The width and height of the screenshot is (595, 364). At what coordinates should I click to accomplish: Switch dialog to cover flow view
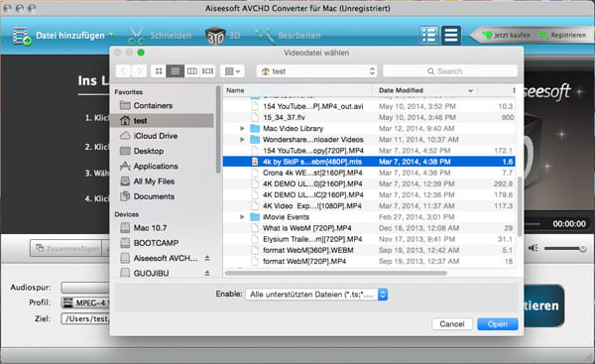tap(207, 71)
